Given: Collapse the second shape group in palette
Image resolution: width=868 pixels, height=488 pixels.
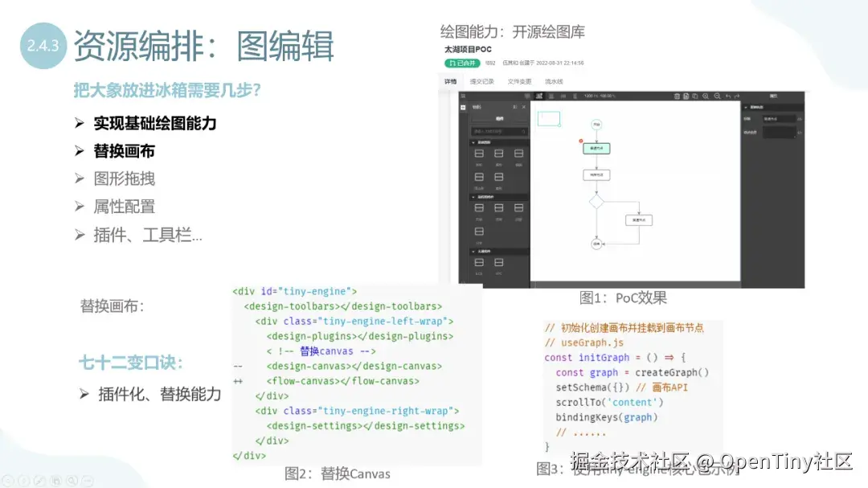Looking at the screenshot, I should point(473,197).
